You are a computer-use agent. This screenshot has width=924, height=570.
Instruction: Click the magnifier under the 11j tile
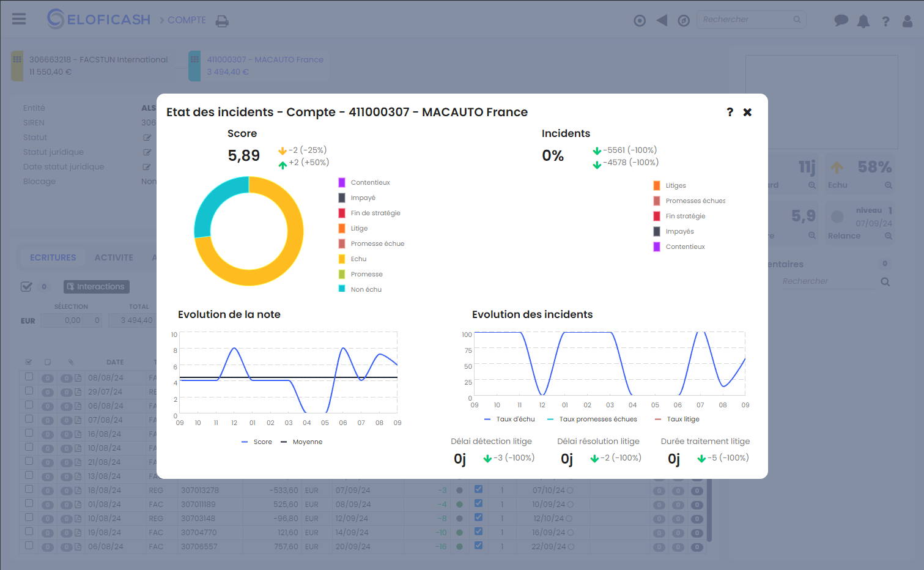[x=812, y=185]
